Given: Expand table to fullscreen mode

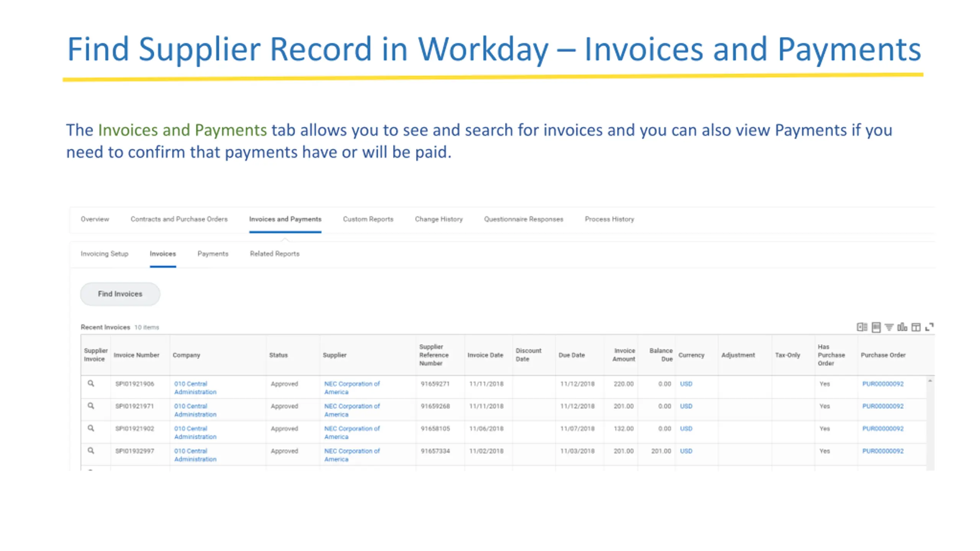Looking at the screenshot, I should [x=929, y=327].
